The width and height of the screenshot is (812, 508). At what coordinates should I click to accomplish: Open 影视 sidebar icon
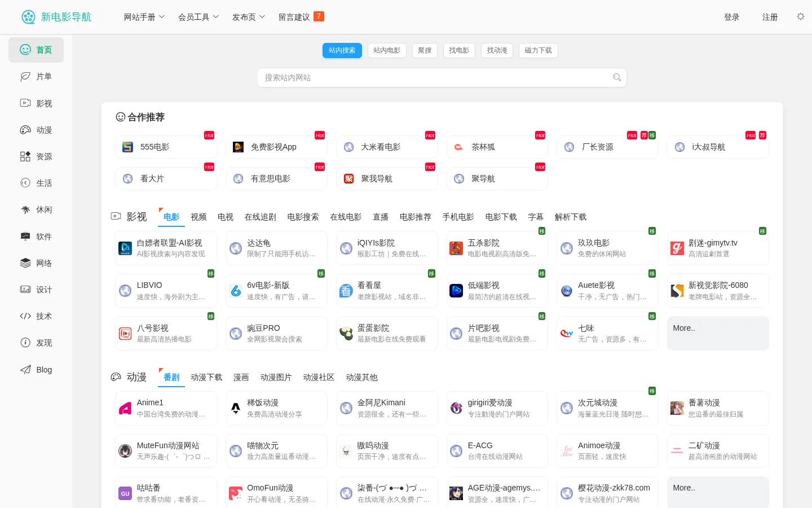(x=25, y=103)
